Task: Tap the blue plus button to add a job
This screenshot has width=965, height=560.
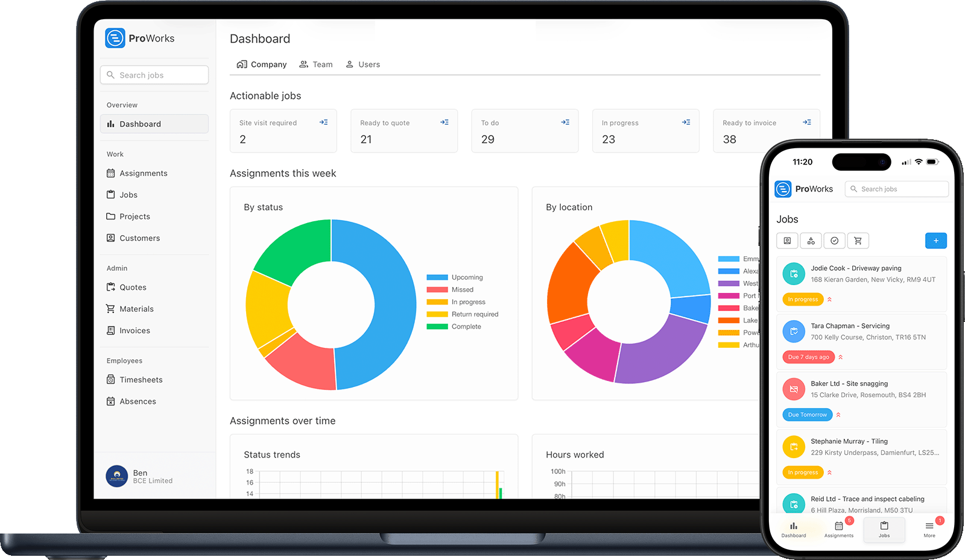Action: [935, 241]
